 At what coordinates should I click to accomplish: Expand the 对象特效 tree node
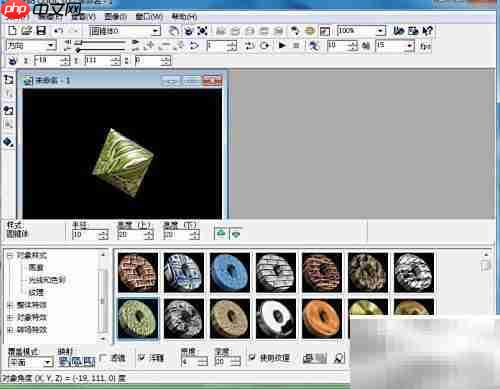[10, 317]
